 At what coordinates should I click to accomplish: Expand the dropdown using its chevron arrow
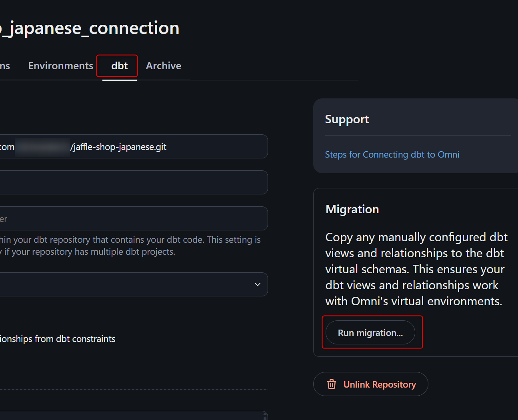point(258,284)
